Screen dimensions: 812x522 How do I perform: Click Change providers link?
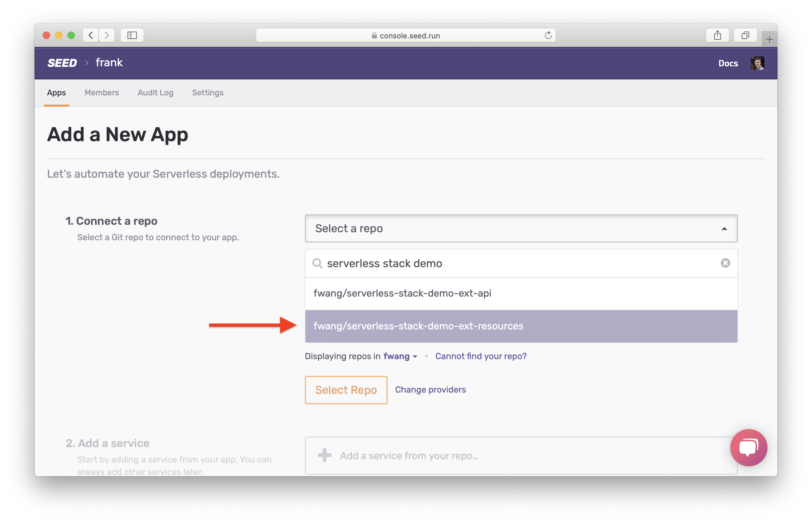point(430,390)
